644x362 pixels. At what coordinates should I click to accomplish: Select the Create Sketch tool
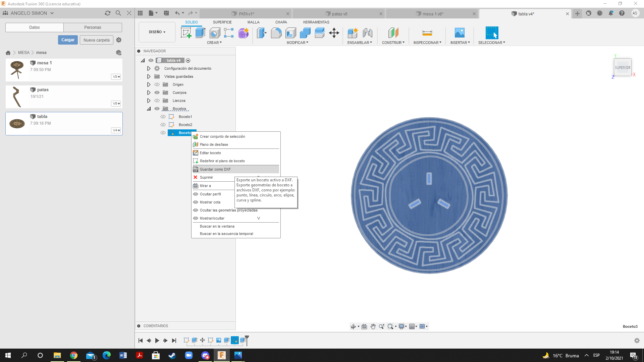click(x=186, y=33)
